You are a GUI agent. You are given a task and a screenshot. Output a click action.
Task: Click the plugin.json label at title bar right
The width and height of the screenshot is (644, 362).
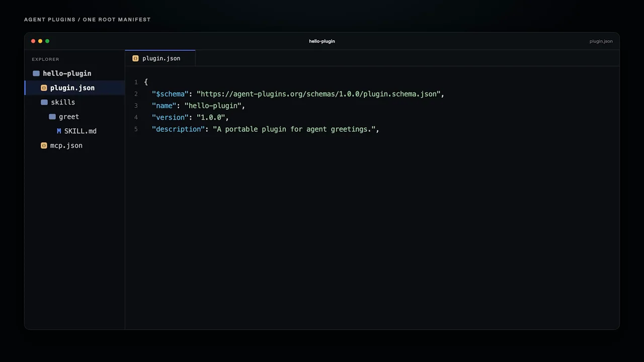601,41
